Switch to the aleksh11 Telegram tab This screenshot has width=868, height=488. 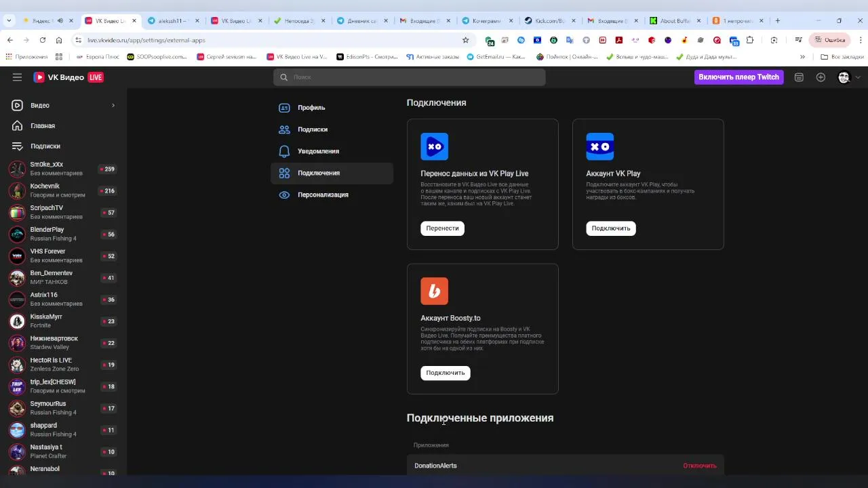(172, 21)
